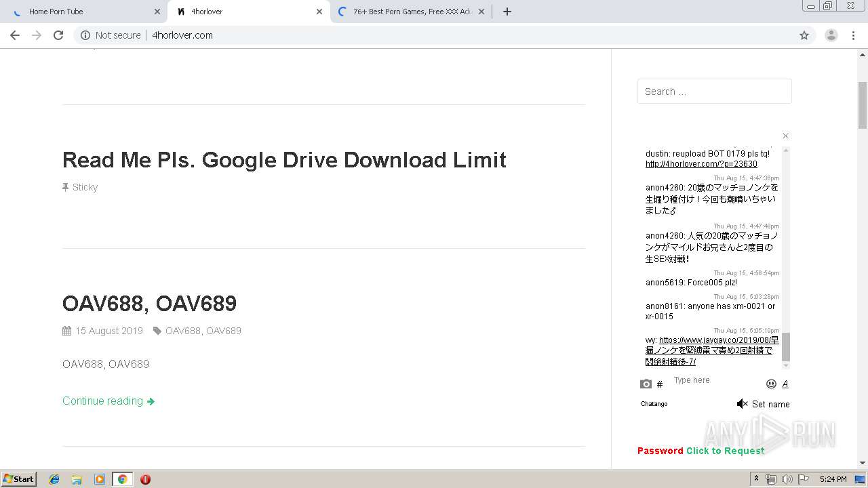
Task: Click the anon5619 Force005 plz message
Action: coord(691,283)
